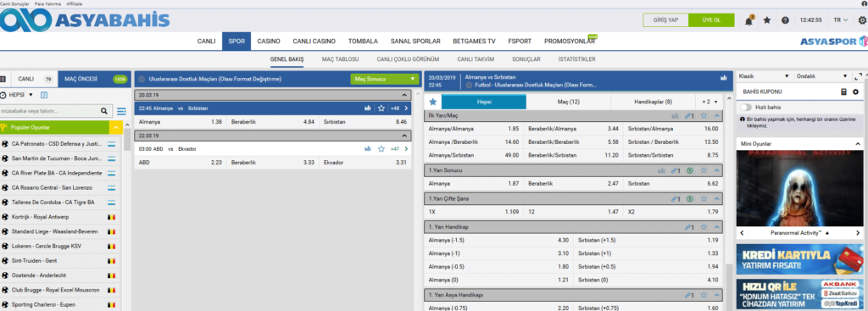This screenshot has height=311, width=868.
Task: Click cashout icon on 1.Yarı Sonucu
Action: [690, 170]
